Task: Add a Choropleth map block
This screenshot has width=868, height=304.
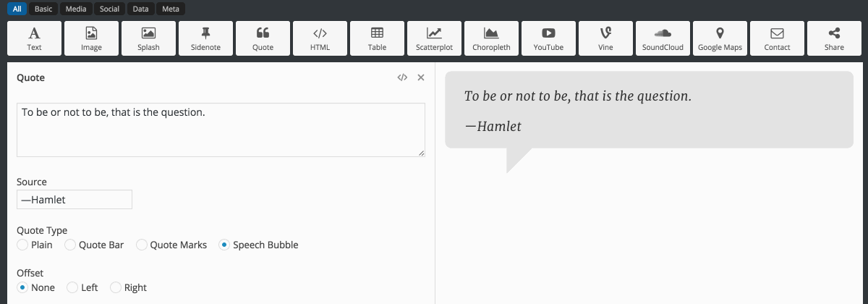Action: click(x=491, y=38)
